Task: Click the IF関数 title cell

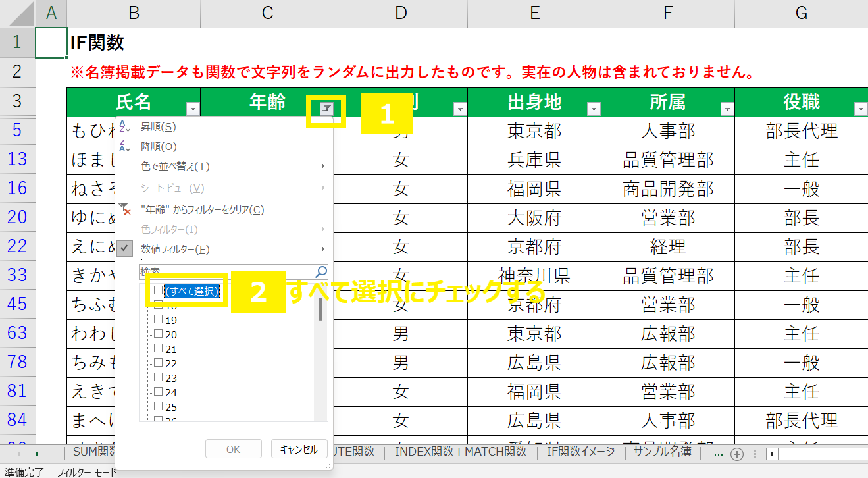Action: pyautogui.click(x=97, y=43)
